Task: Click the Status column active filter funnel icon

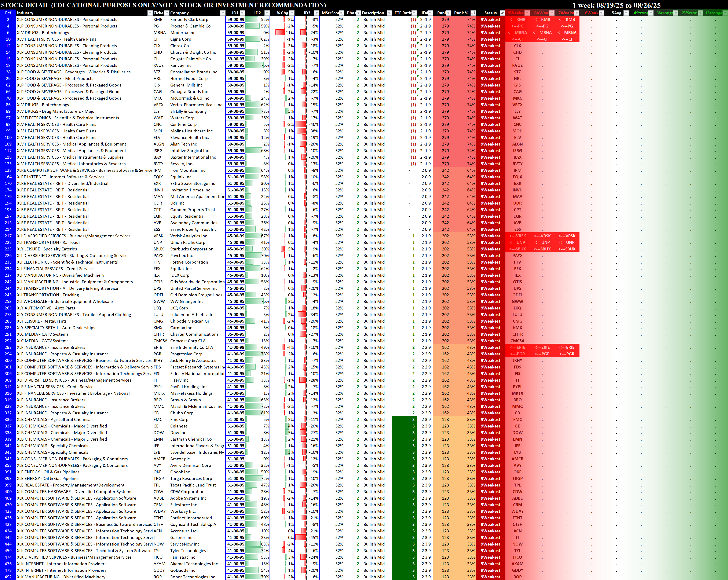Action: [x=502, y=13]
